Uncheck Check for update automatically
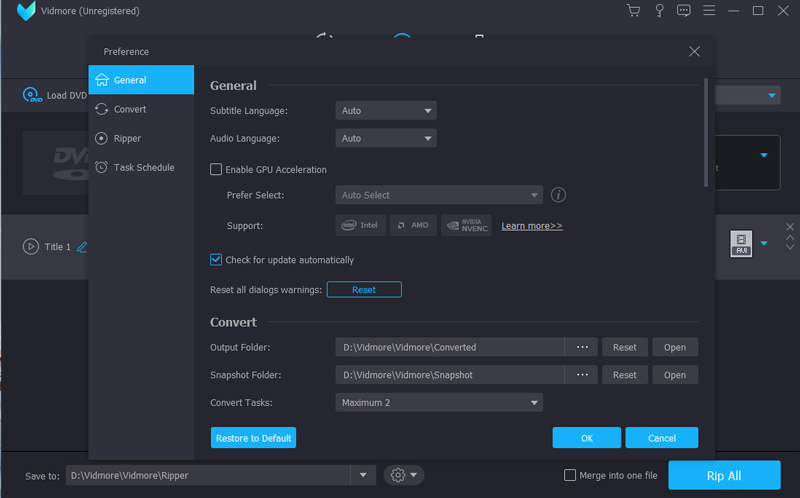800x498 pixels. click(216, 260)
